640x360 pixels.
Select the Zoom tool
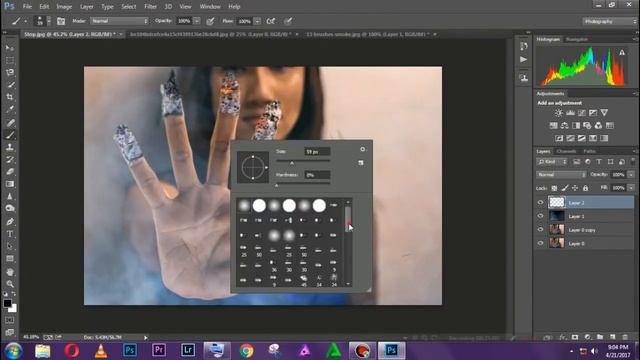click(10, 284)
